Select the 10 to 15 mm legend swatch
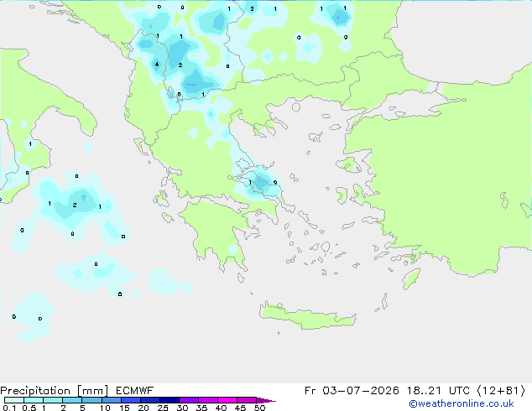 coord(111,400)
